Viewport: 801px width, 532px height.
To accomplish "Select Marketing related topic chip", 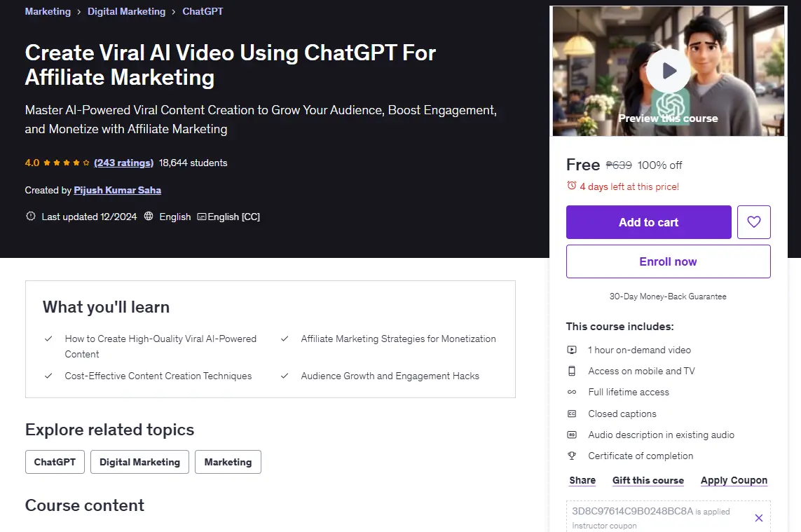I will (x=228, y=462).
